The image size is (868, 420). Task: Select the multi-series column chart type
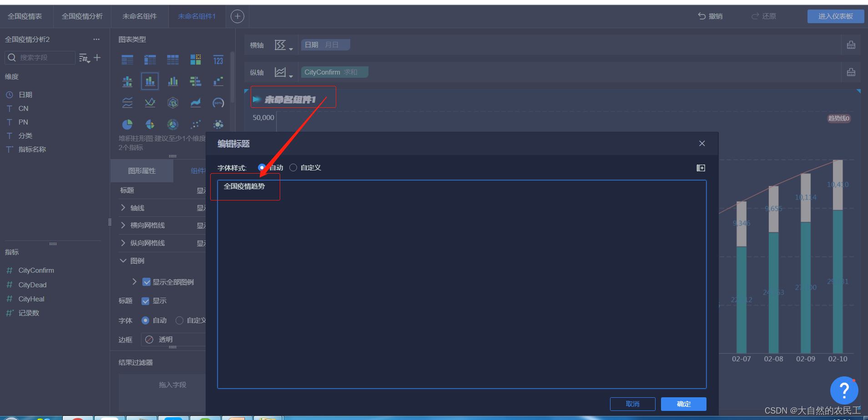click(173, 81)
